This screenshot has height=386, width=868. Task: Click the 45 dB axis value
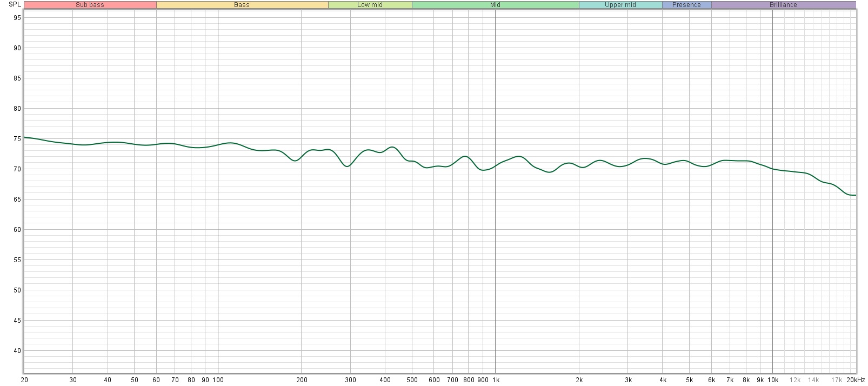click(x=17, y=321)
